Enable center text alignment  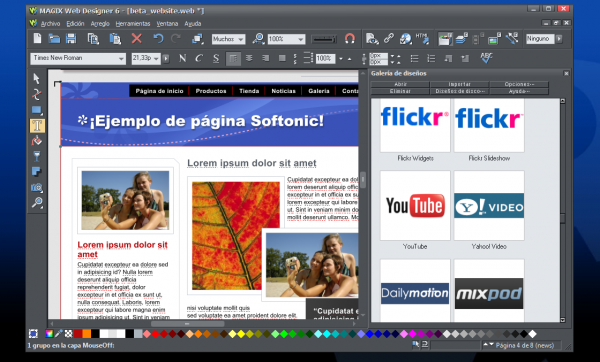pyautogui.click(x=249, y=58)
